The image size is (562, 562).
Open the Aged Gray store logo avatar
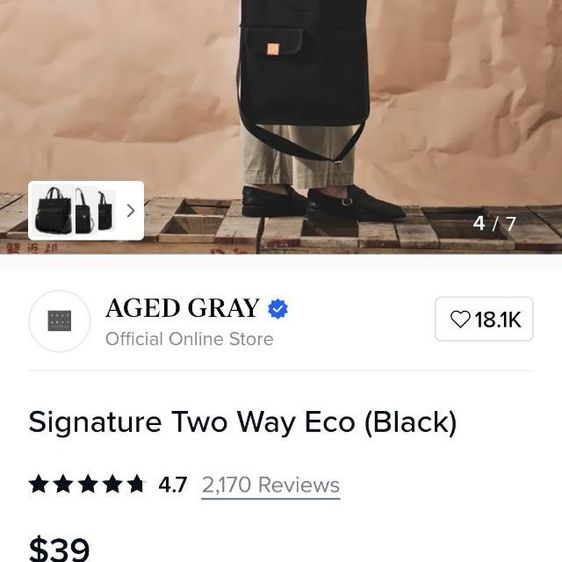[x=59, y=321]
